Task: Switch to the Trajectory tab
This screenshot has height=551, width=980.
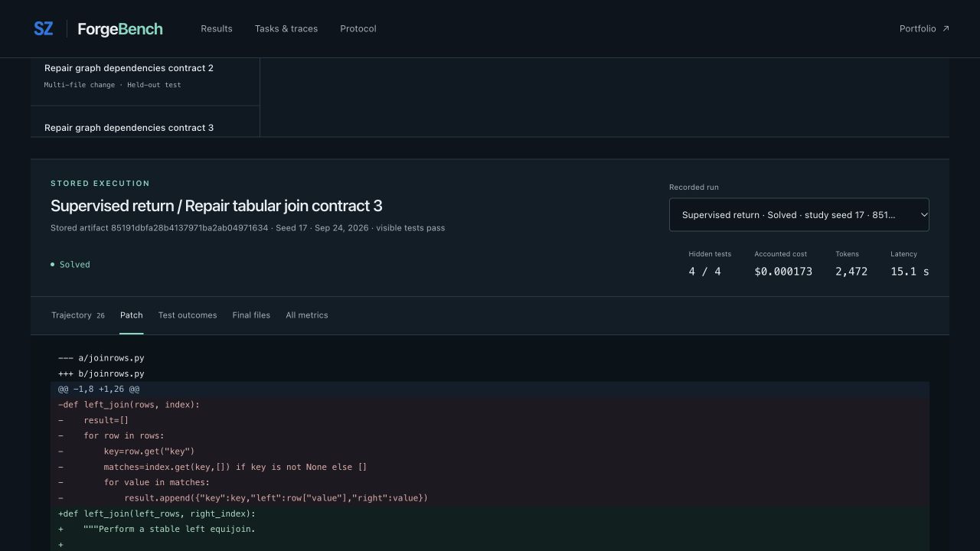Action: tap(78, 315)
